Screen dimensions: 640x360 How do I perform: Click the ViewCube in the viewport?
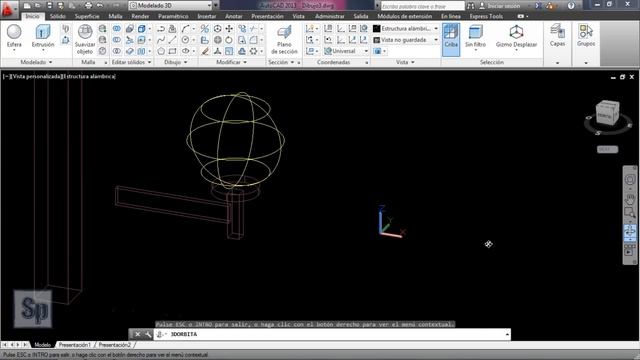(607, 113)
